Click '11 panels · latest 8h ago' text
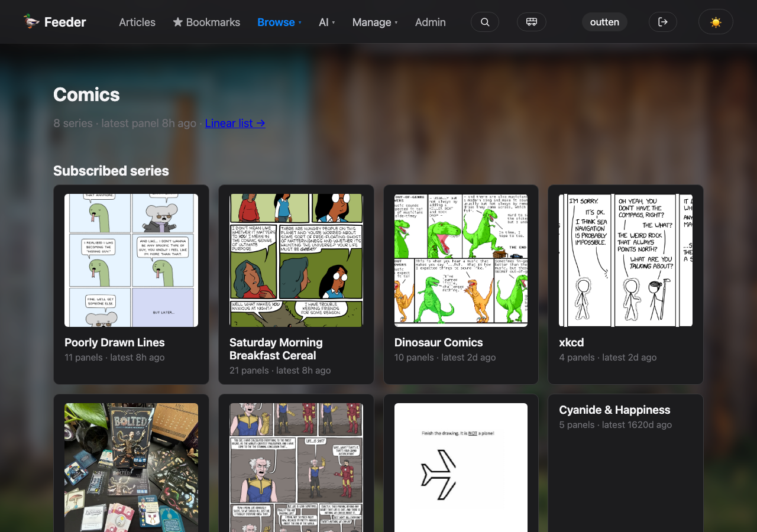Screen dimensions: 757x532 pyautogui.click(x=115, y=358)
